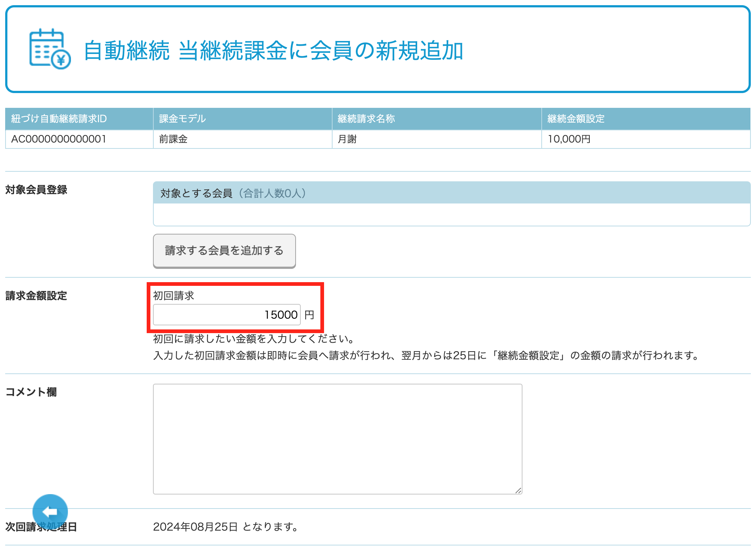Click the 課金モデル column header
This screenshot has height=551, width=756.
click(243, 119)
